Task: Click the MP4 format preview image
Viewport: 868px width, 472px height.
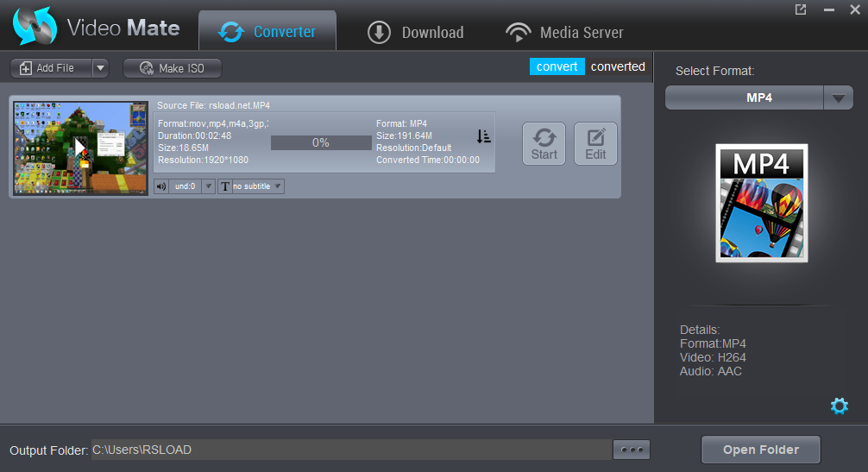Action: click(762, 203)
